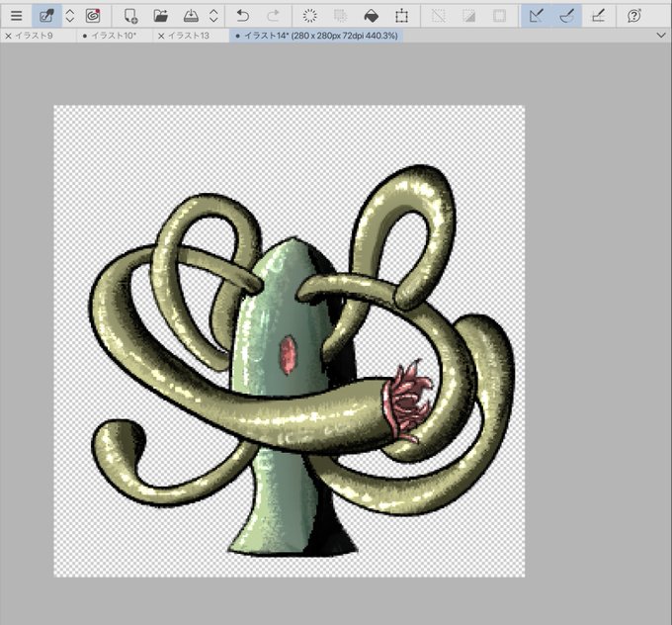Image resolution: width=672 pixels, height=625 pixels.
Task: Save the current illustration
Action: click(191, 16)
